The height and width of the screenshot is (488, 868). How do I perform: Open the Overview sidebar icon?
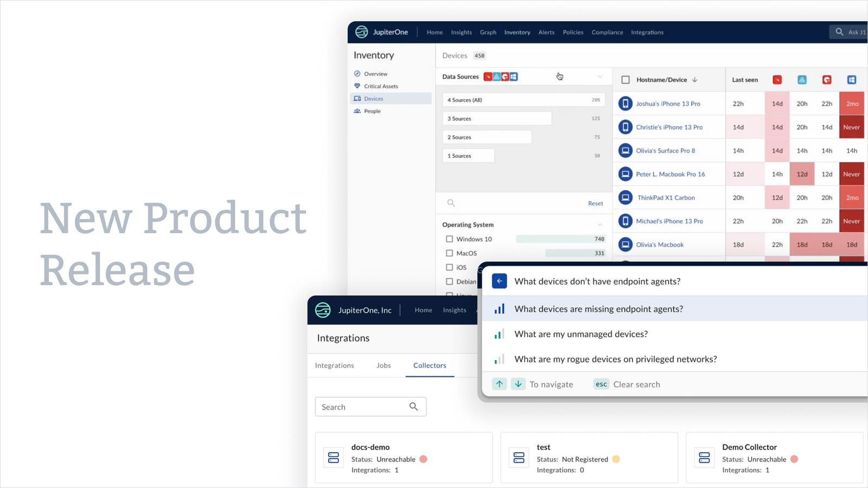357,74
